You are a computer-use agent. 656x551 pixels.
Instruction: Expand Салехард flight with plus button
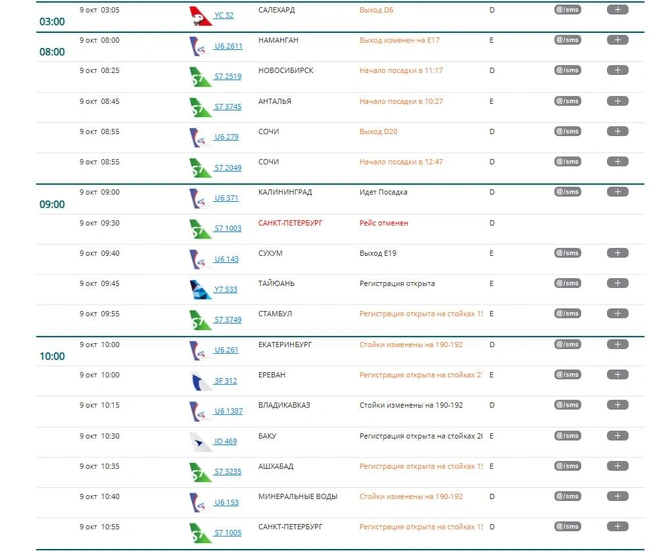click(618, 10)
